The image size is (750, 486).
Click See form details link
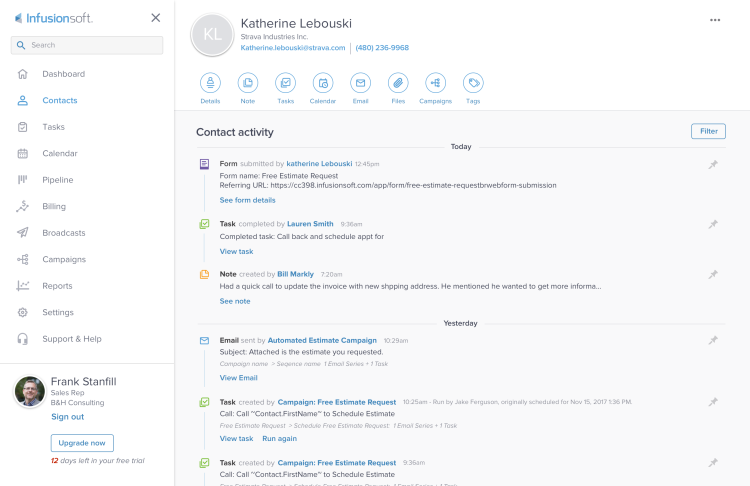[247, 200]
